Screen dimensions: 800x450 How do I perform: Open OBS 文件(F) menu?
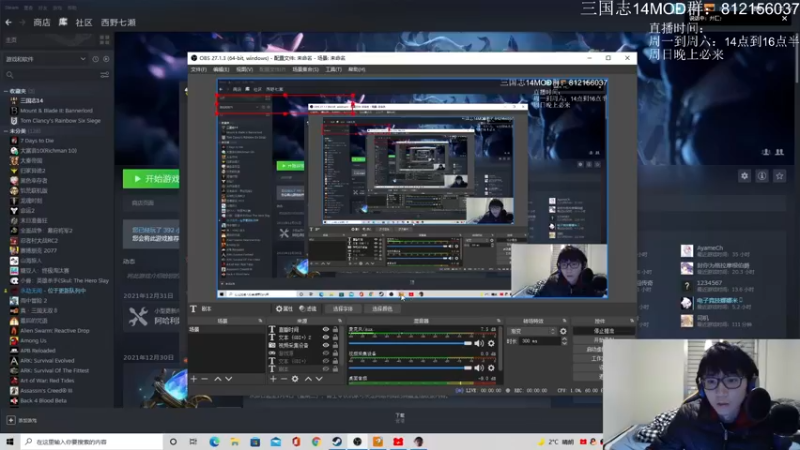point(198,69)
